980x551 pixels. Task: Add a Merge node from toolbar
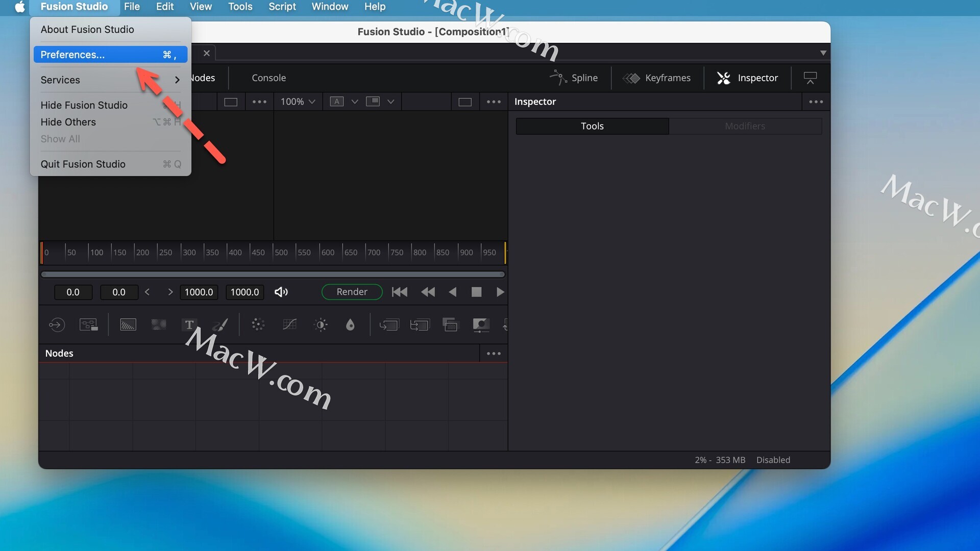(389, 324)
